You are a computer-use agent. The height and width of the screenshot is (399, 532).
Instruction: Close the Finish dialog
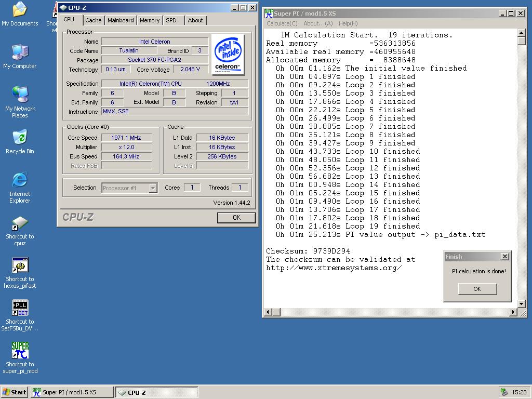(x=505, y=257)
